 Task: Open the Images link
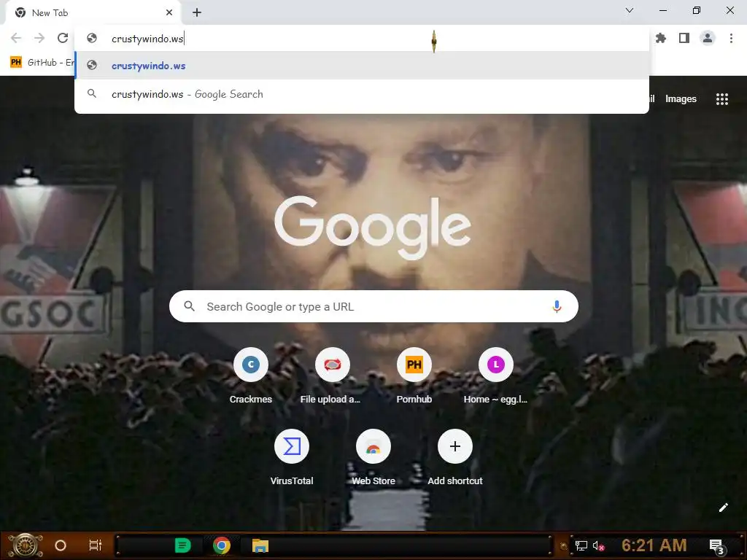click(681, 99)
